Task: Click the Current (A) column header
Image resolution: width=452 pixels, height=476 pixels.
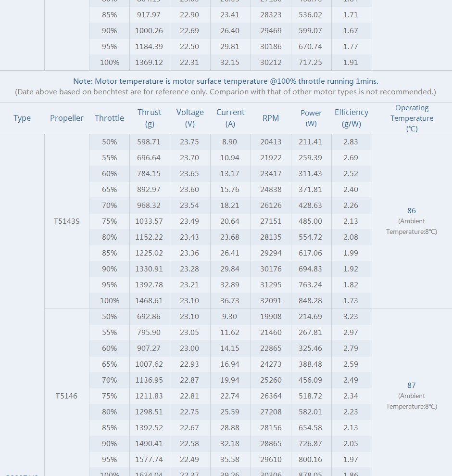Action: (x=230, y=118)
